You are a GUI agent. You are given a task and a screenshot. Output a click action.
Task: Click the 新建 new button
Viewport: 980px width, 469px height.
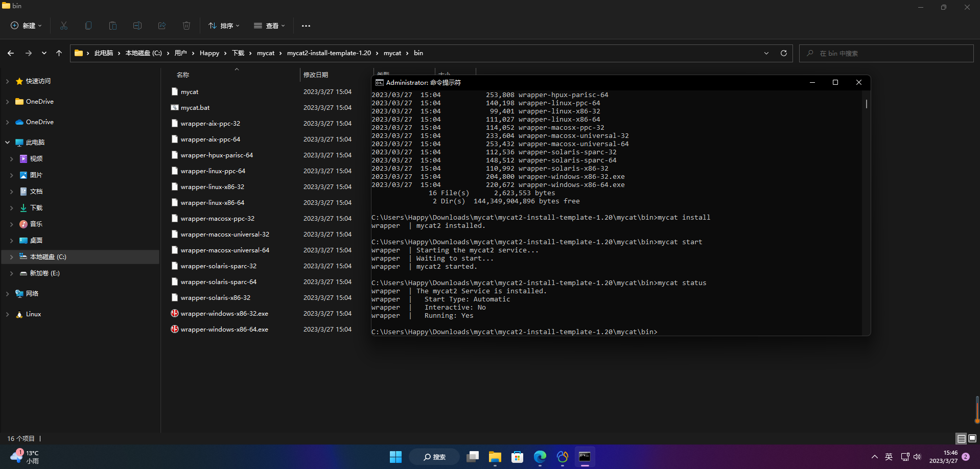26,26
